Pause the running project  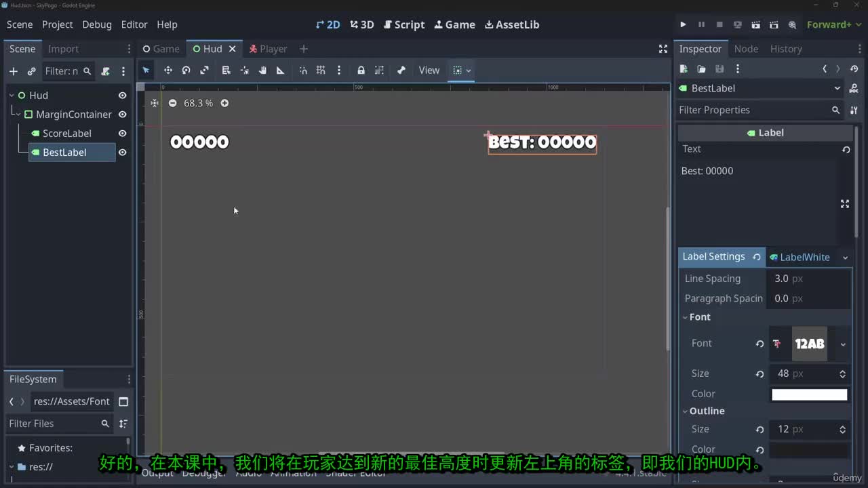[x=701, y=24]
